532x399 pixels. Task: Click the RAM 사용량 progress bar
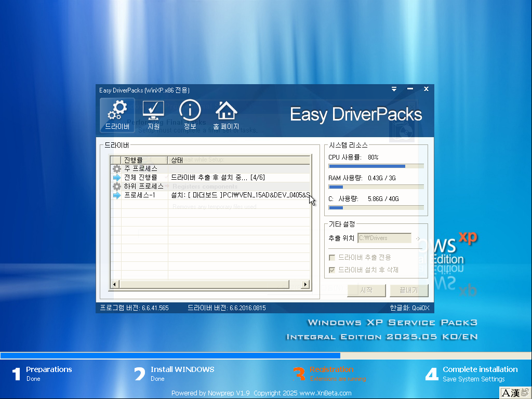(x=376, y=187)
